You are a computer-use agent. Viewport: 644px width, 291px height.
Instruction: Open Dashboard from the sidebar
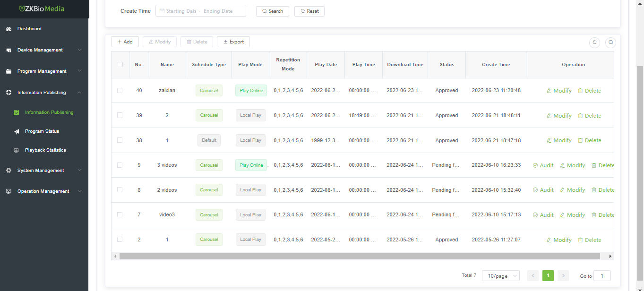(x=29, y=29)
